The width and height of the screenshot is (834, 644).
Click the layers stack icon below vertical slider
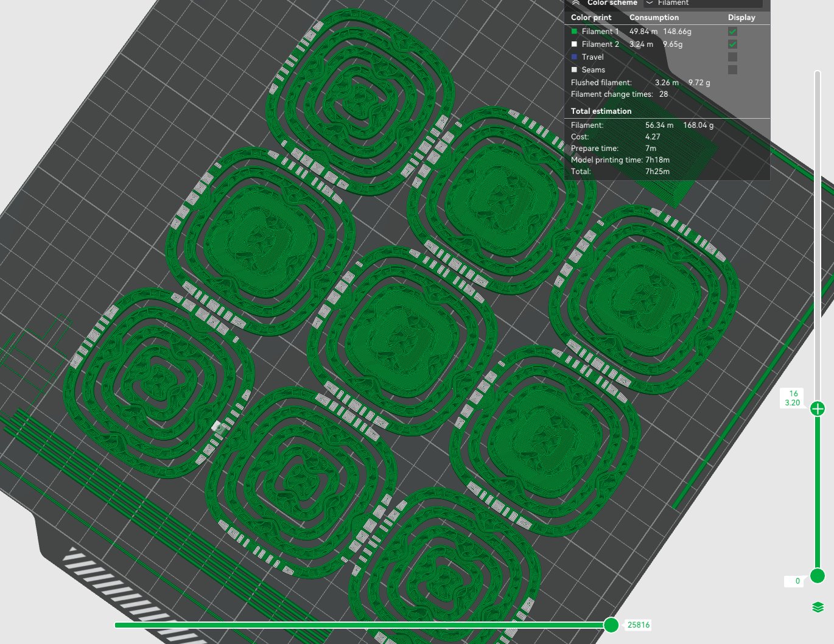point(818,607)
